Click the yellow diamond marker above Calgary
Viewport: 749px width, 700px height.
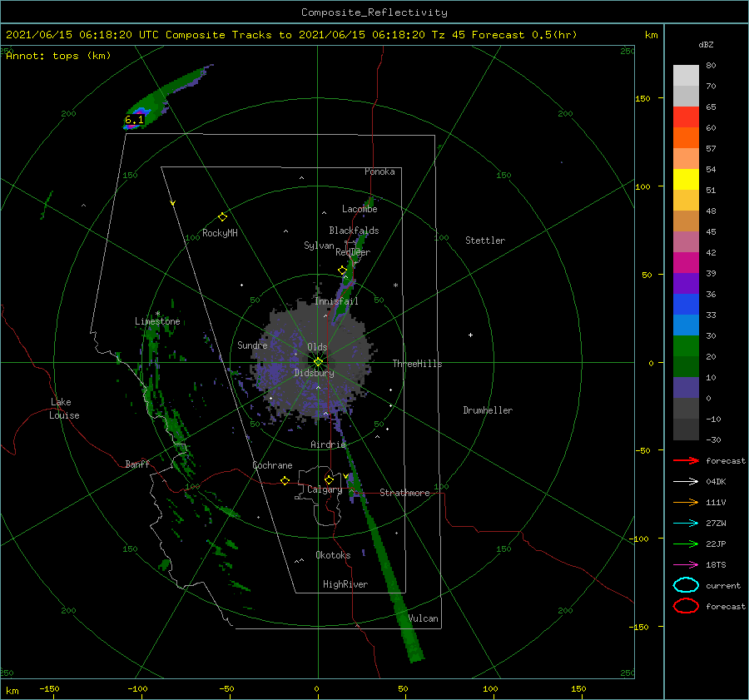coord(329,479)
